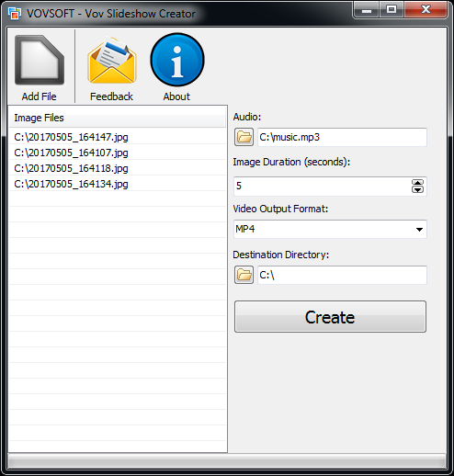Select row C:\20170505_164107.jpg
This screenshot has height=476, width=454.
click(118, 153)
